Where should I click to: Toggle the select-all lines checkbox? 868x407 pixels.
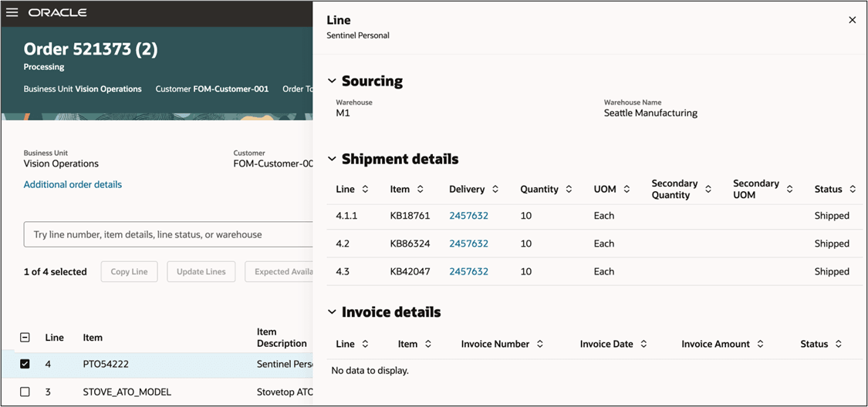tap(25, 338)
